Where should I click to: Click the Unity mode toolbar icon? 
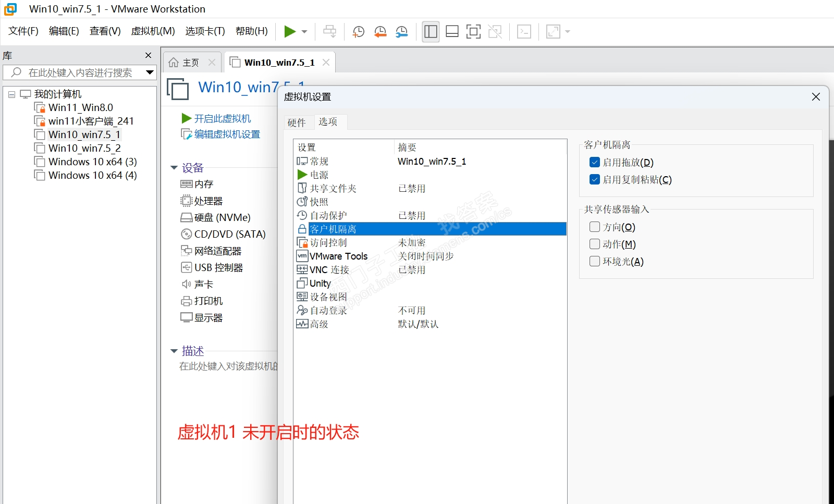click(x=495, y=32)
